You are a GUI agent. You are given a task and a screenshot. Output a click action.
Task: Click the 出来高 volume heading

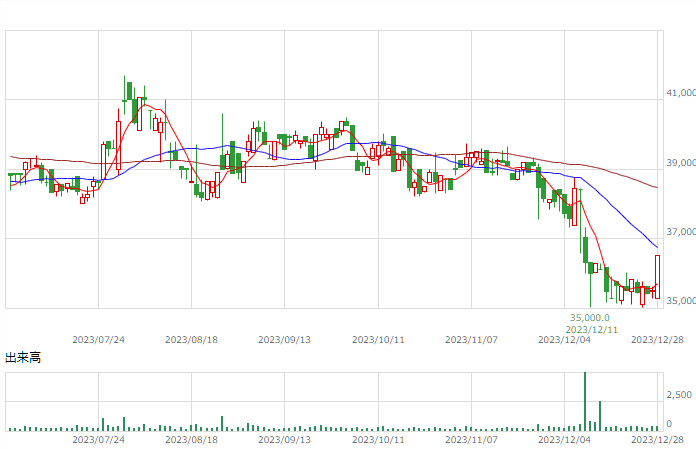point(23,357)
